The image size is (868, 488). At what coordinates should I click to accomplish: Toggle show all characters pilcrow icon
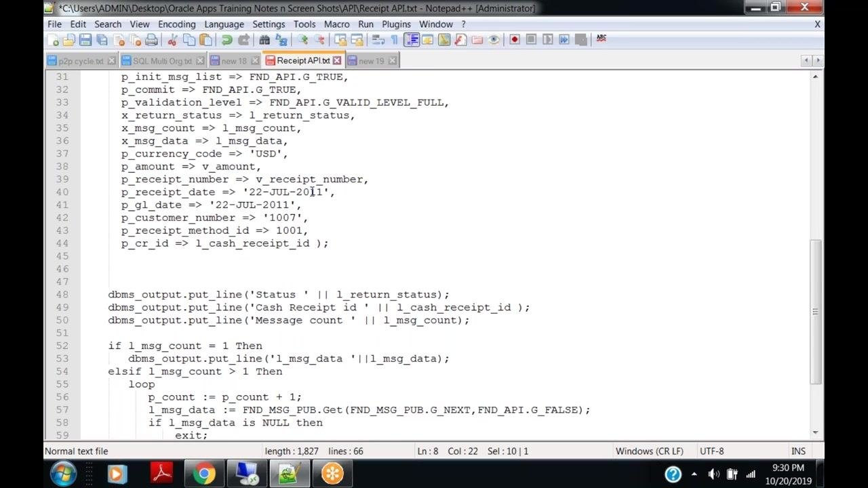[x=394, y=39]
